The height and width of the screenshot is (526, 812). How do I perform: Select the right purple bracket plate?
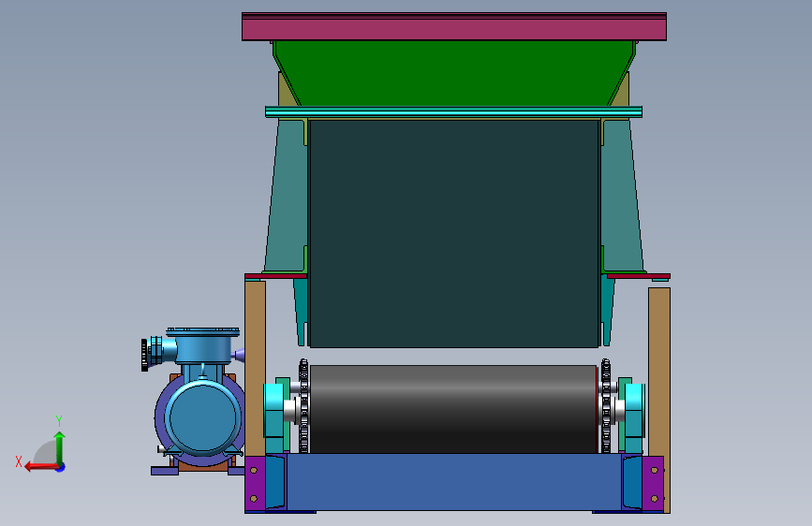tap(653, 484)
